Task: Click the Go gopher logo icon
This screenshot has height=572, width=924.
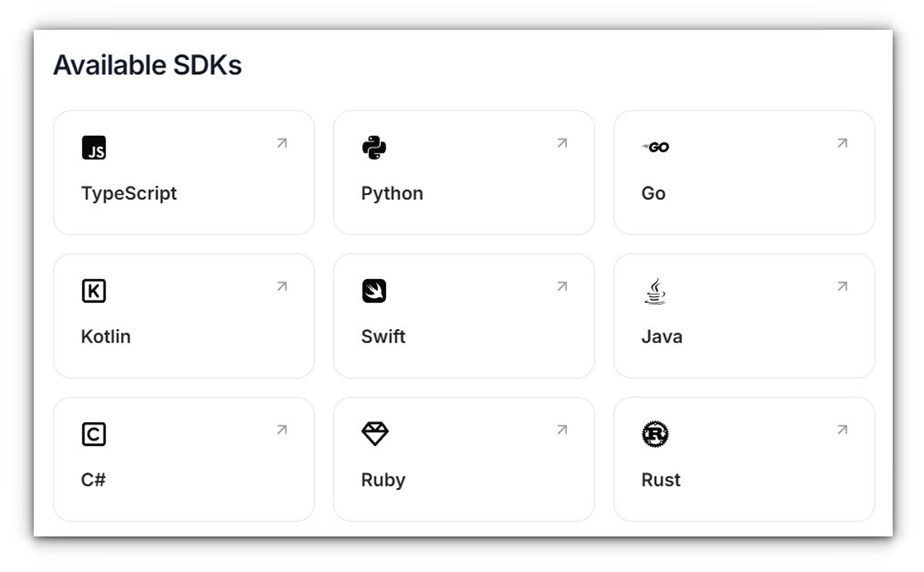Action: tap(656, 147)
